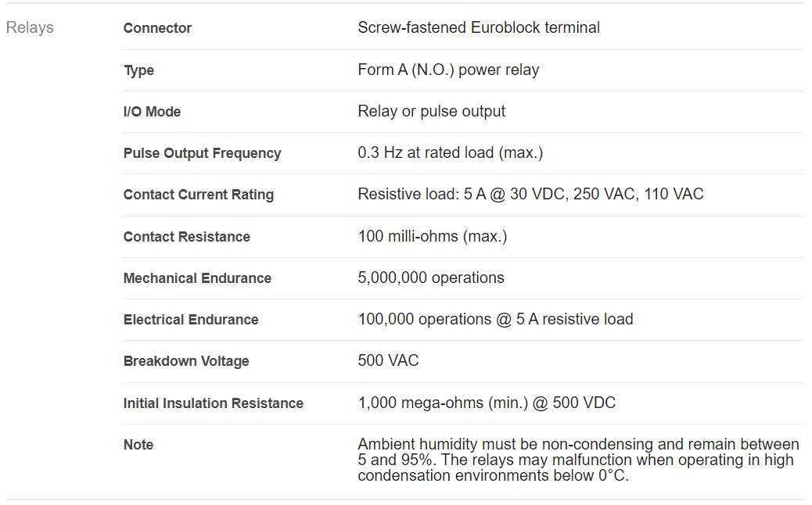Screen dimensions: 812x505
Task: Click the Type row label
Action: 138,70
